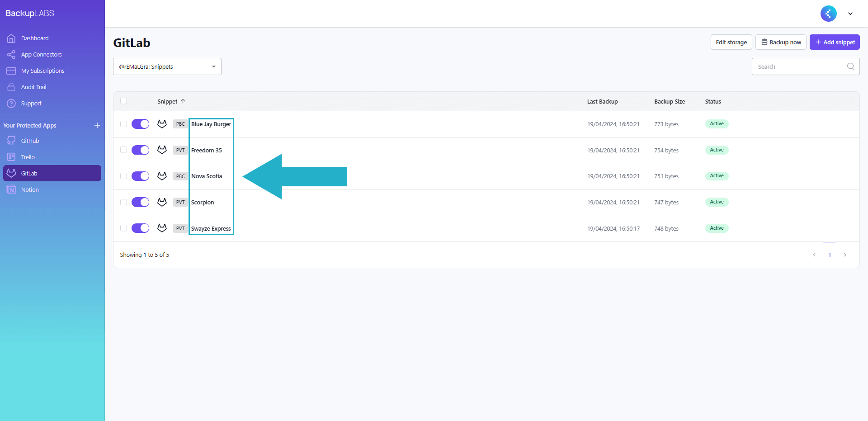
Task: Disable backup toggle for Nova Scotia
Action: [x=140, y=176]
